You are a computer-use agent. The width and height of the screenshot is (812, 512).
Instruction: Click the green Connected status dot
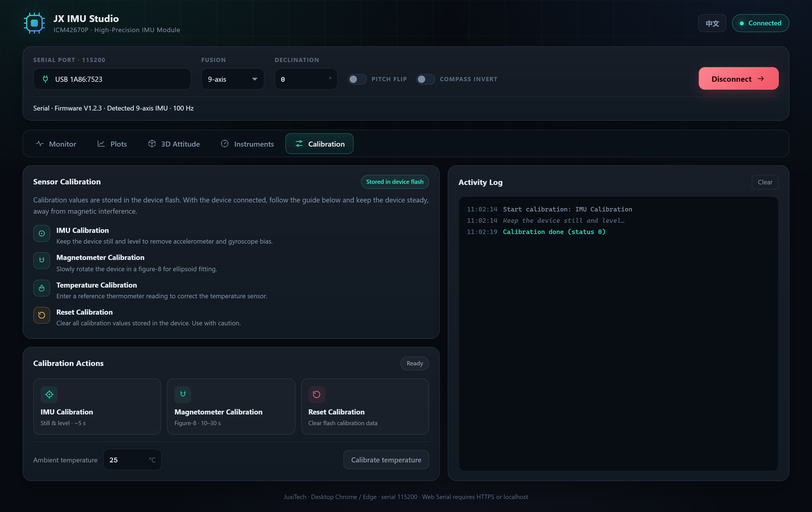tap(742, 23)
